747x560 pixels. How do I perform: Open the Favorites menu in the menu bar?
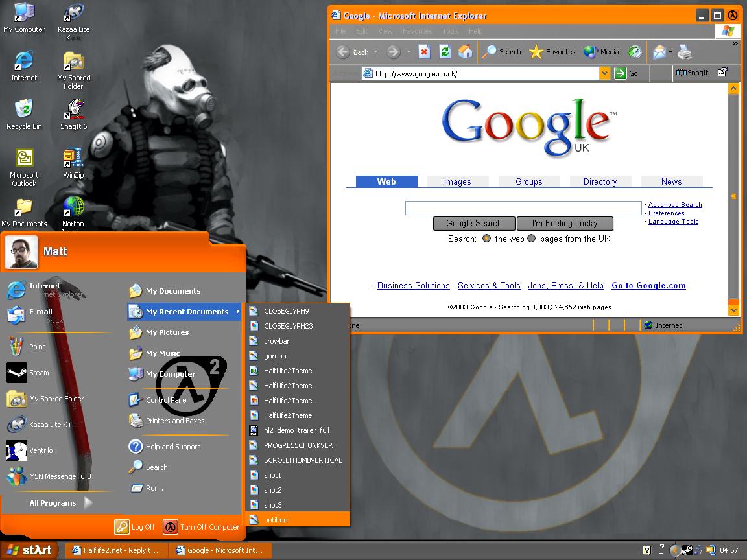(418, 31)
